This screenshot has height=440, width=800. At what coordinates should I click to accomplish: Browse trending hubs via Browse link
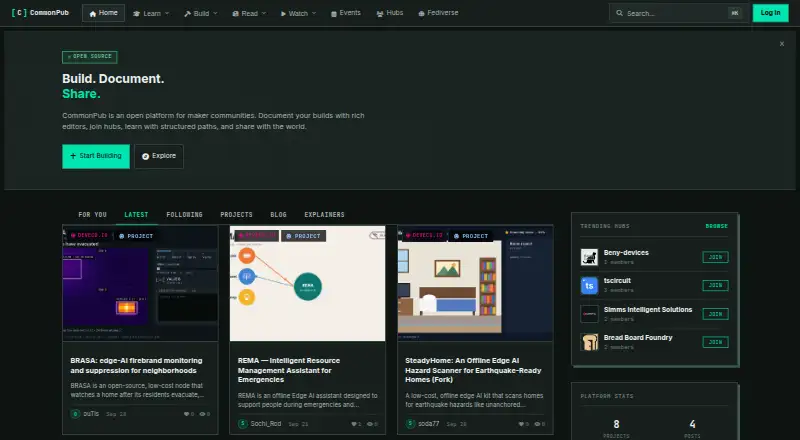tap(716, 226)
